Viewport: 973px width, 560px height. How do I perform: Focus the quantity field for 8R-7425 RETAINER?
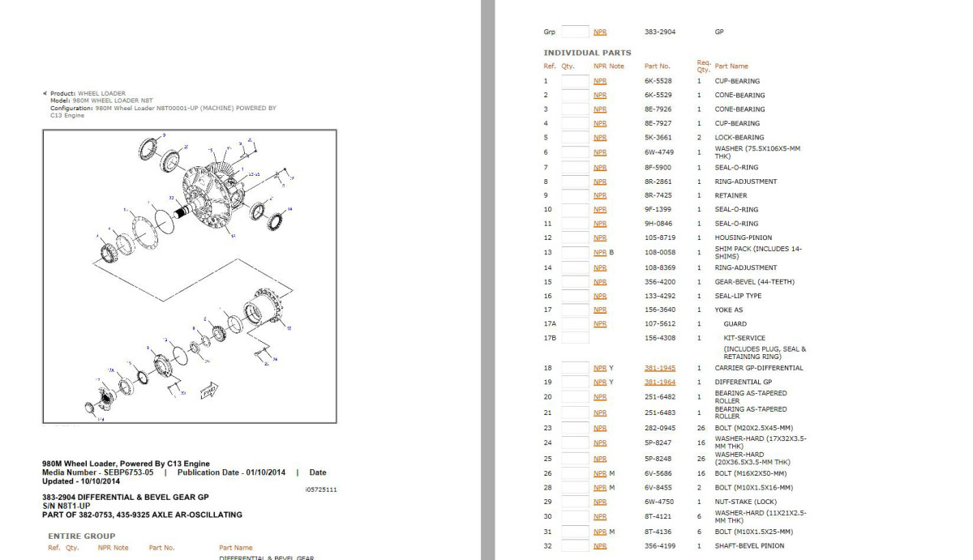click(x=575, y=195)
